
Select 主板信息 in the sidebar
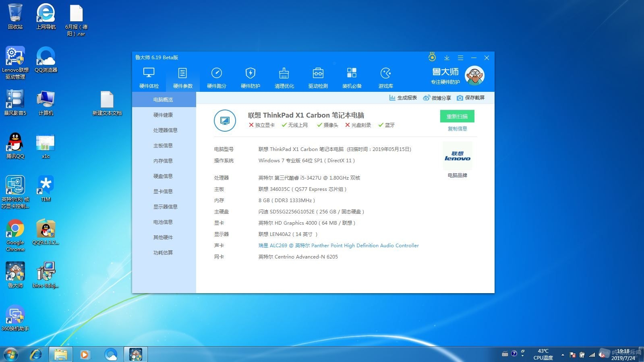click(x=164, y=145)
